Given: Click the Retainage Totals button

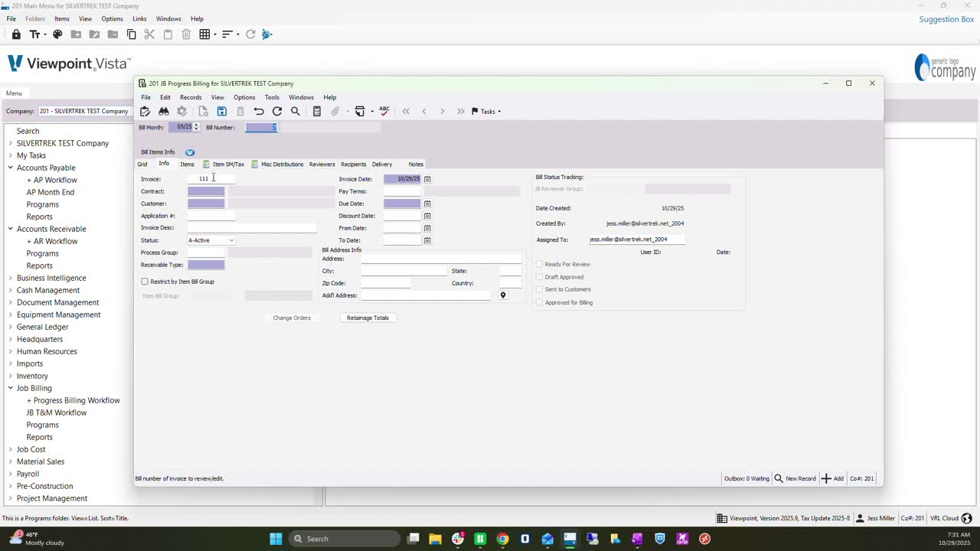Looking at the screenshot, I should tap(367, 318).
